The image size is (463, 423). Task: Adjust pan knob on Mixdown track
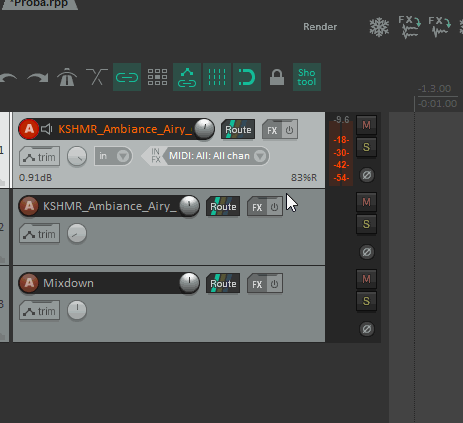77,310
